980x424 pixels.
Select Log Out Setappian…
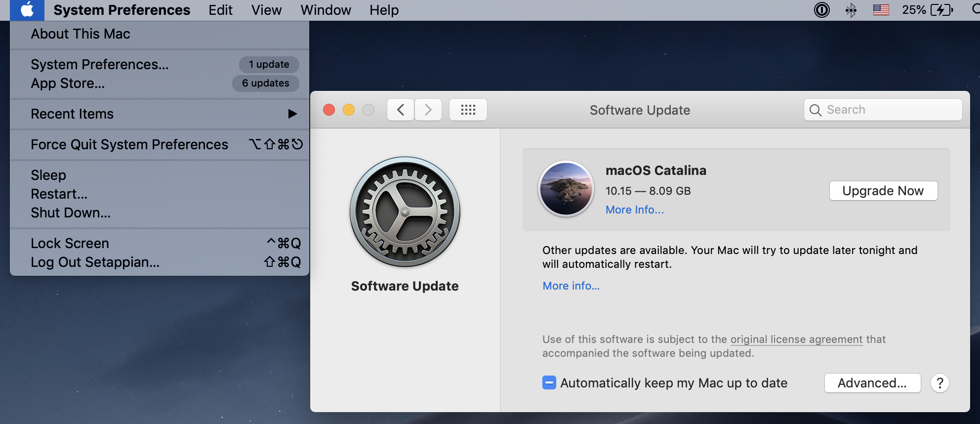160,262
